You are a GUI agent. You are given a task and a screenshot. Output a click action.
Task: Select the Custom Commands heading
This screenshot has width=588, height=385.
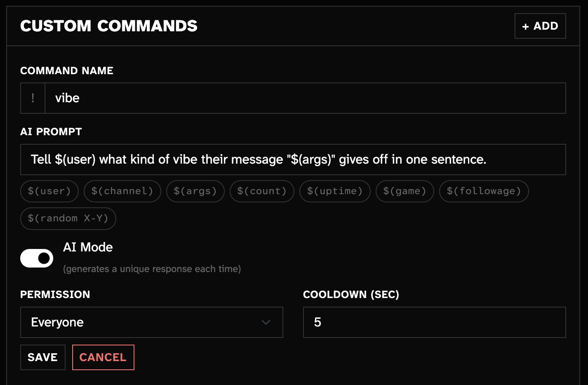click(108, 26)
